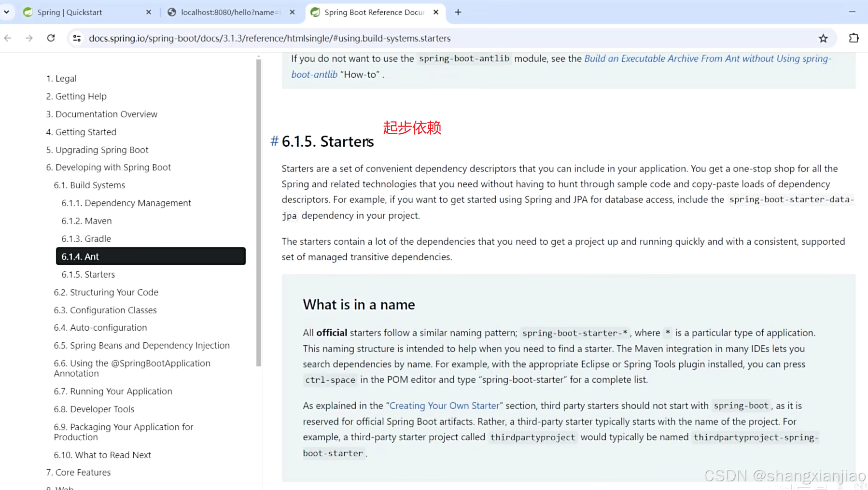The height and width of the screenshot is (490, 868).
Task: Click the What is in a name heading
Action: [359, 304]
